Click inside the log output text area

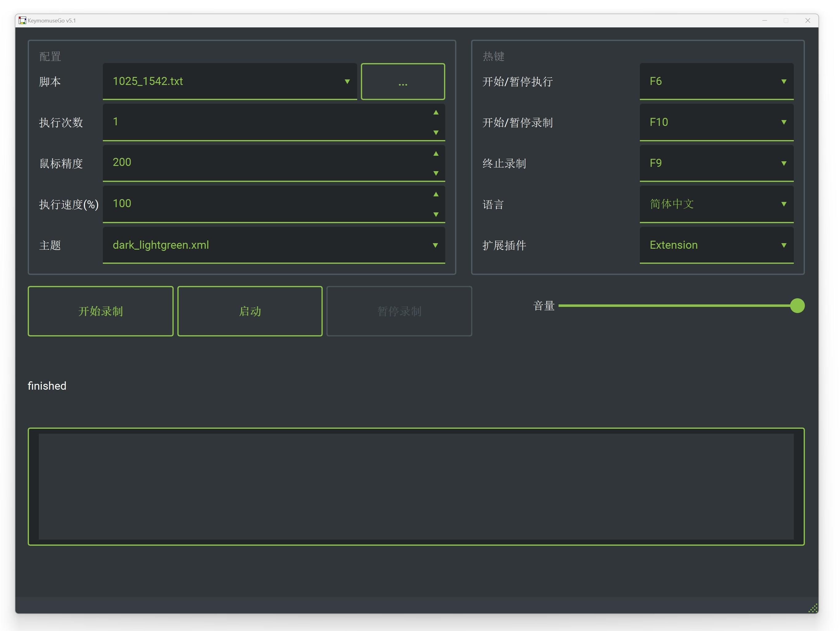[x=416, y=486]
